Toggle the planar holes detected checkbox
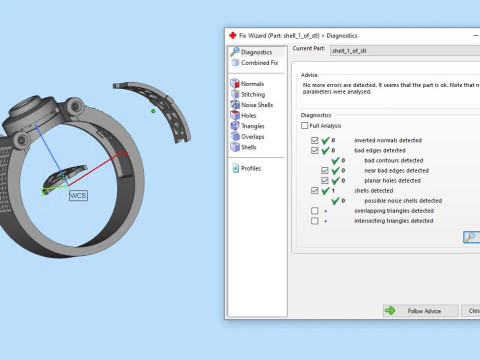This screenshot has width=480, height=360. click(325, 181)
